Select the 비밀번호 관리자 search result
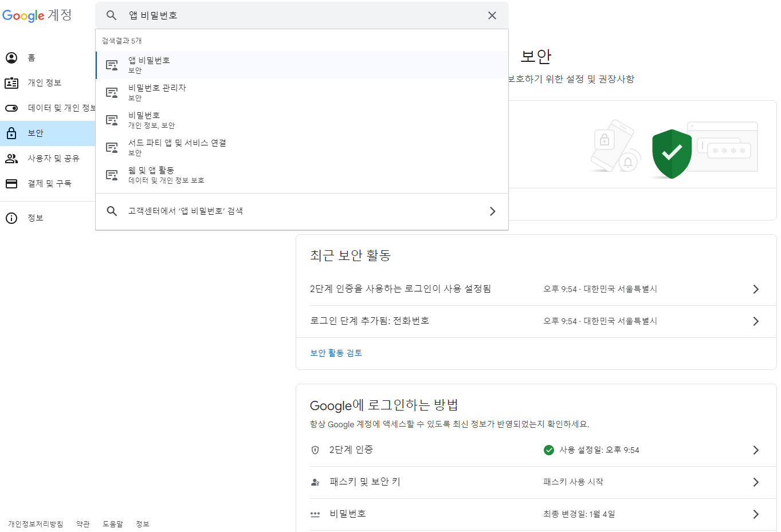This screenshot has width=781, height=532. point(302,93)
